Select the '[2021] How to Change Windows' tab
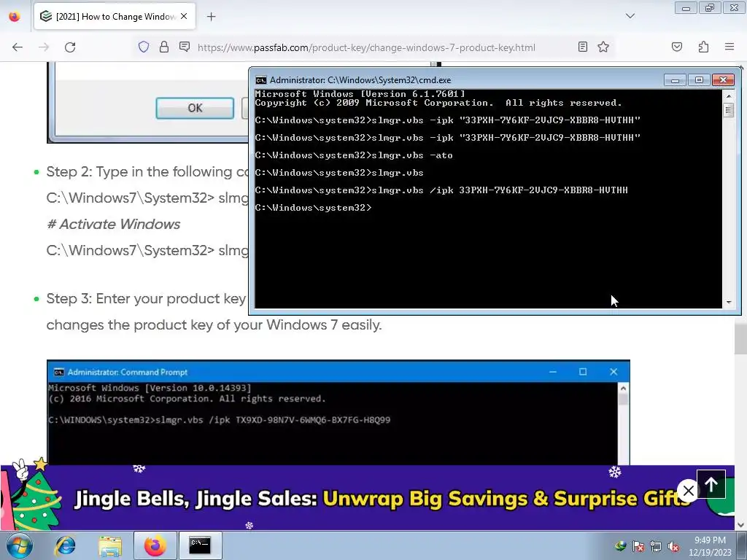This screenshot has height=560, width=747. tap(115, 17)
